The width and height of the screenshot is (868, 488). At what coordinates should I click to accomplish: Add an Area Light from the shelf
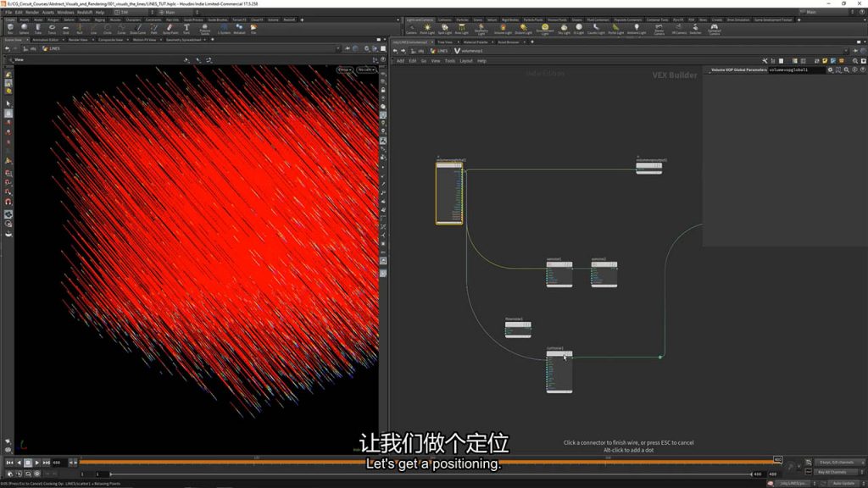click(462, 29)
